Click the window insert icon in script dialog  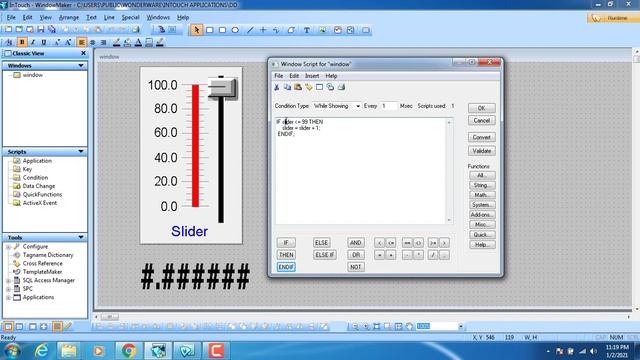click(x=320, y=87)
